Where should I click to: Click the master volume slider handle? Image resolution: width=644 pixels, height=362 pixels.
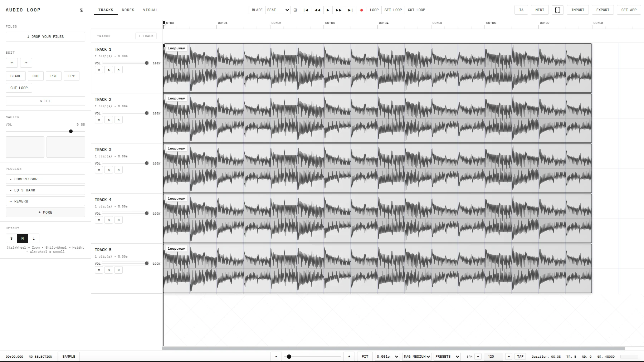pos(71,131)
